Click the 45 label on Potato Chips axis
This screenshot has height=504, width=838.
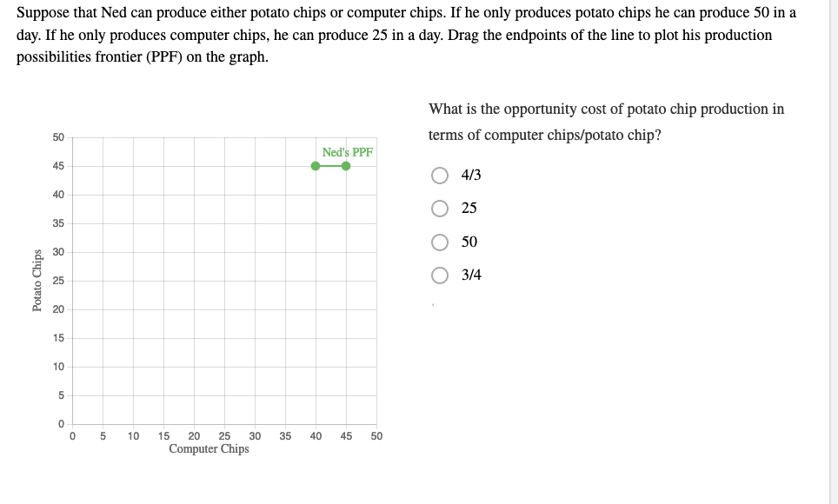[x=59, y=165]
